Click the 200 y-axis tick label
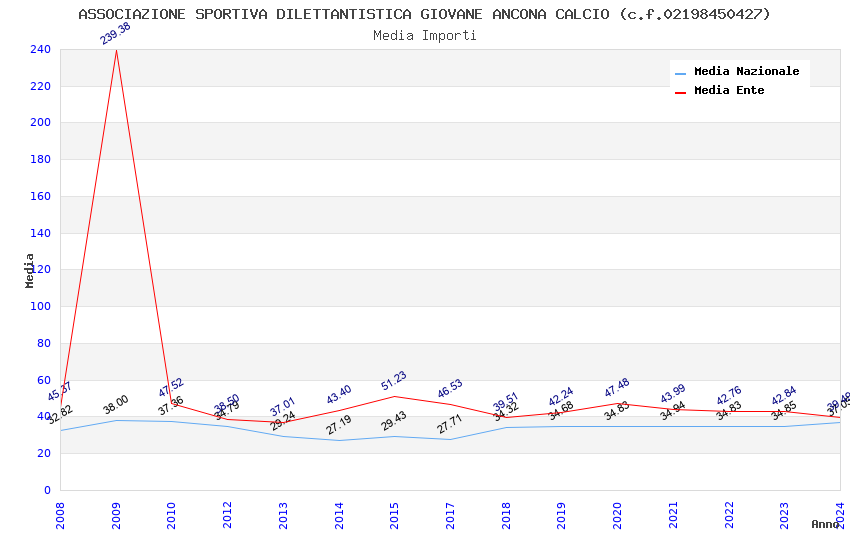Image resolution: width=850 pixels, height=550 pixels. [41, 122]
